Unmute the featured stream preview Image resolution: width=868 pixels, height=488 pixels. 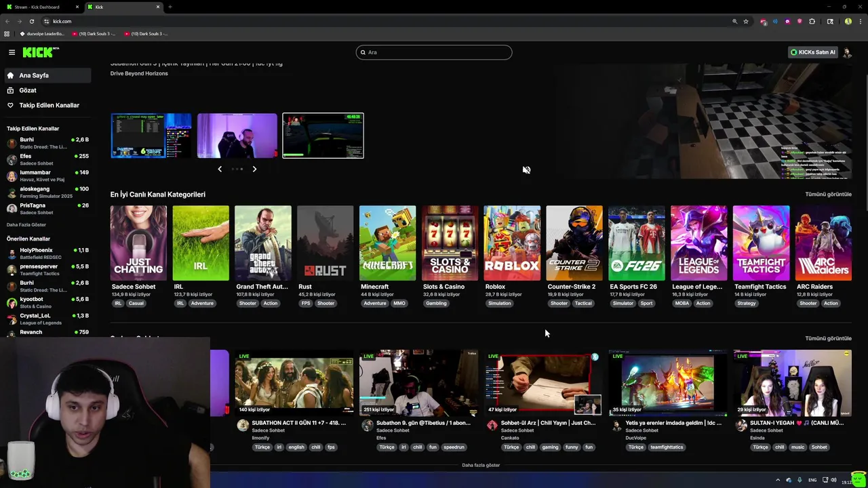526,169
